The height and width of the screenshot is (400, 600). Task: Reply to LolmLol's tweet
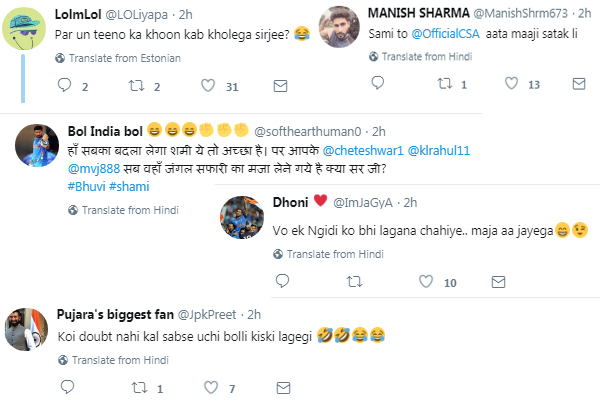click(65, 87)
